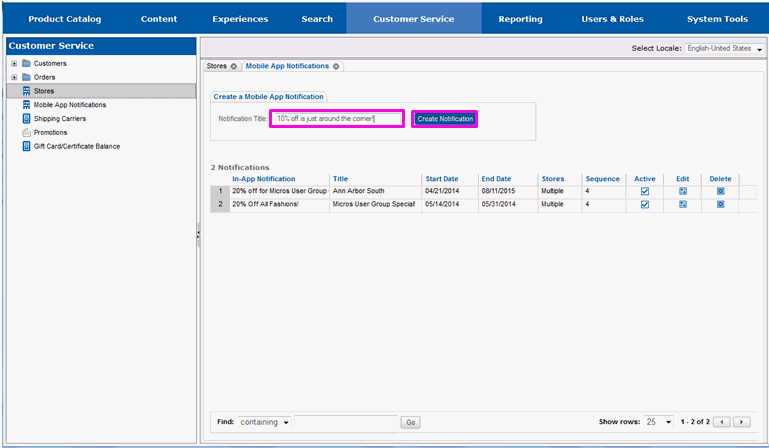Viewport: 769px width, 448px height.
Task: Close the Mobile App Notifications tab
Action: (x=336, y=66)
